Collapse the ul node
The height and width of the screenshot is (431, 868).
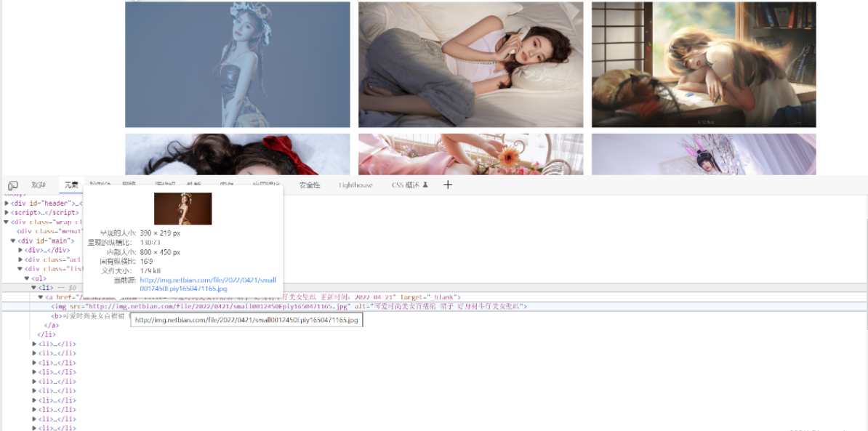click(27, 278)
